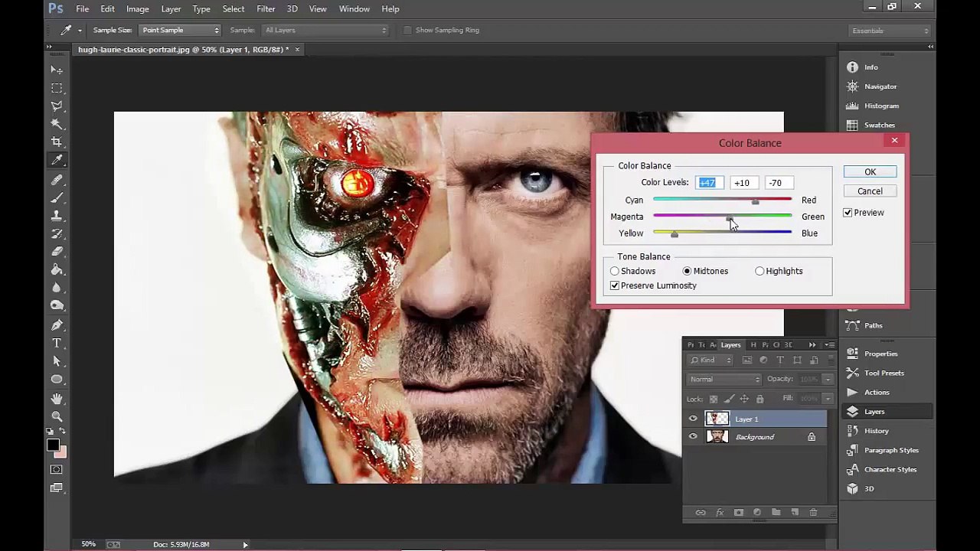The width and height of the screenshot is (980, 551).
Task: Hide Layer 1 using eye icon
Action: 693,419
